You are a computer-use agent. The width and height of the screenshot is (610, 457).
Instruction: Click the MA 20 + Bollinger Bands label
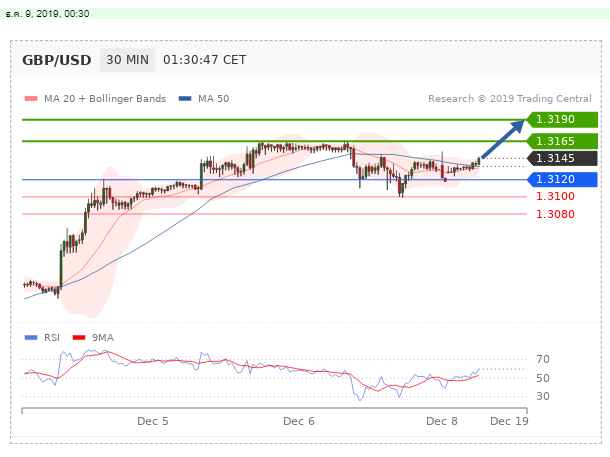pyautogui.click(x=105, y=99)
